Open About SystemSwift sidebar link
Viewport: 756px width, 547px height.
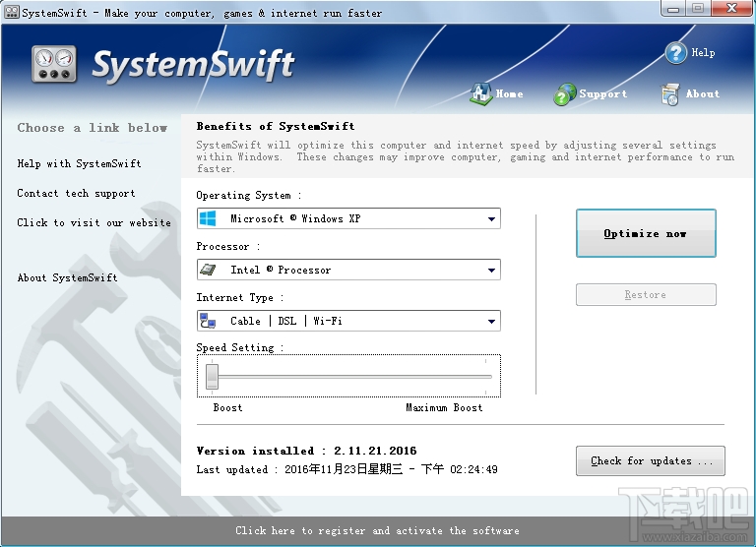tap(68, 277)
